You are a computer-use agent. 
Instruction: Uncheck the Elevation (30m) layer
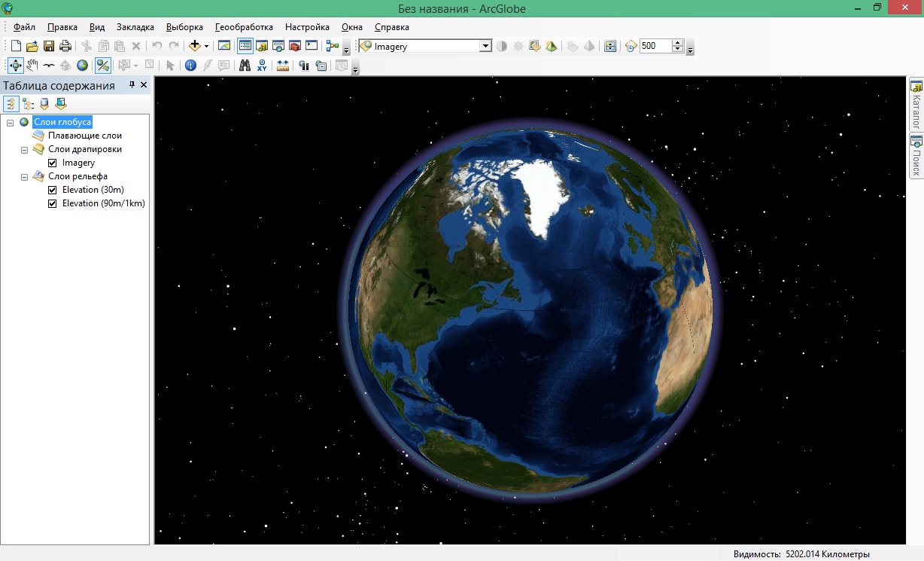point(53,190)
